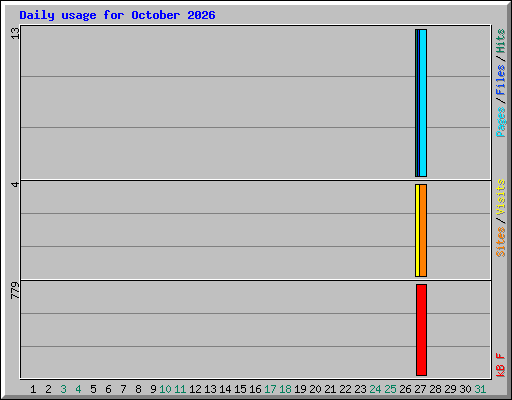Click the 'Hits' legend label
The height and width of the screenshot is (400, 512).
500,41
